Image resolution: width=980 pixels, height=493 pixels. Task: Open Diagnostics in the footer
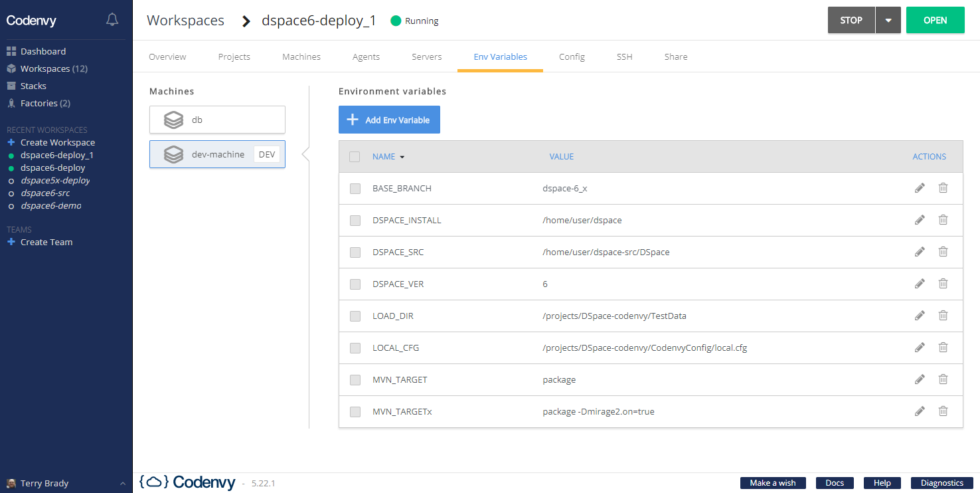click(x=942, y=483)
